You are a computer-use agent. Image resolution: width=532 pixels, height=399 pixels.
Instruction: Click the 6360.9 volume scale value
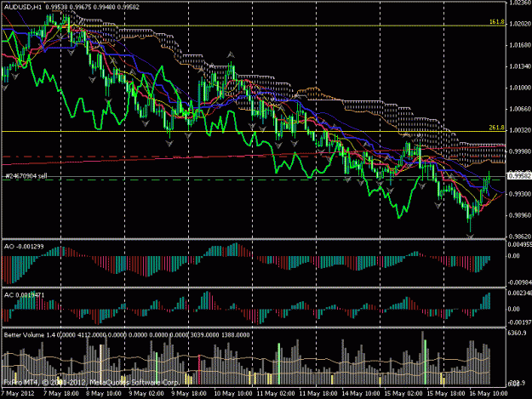517,333
